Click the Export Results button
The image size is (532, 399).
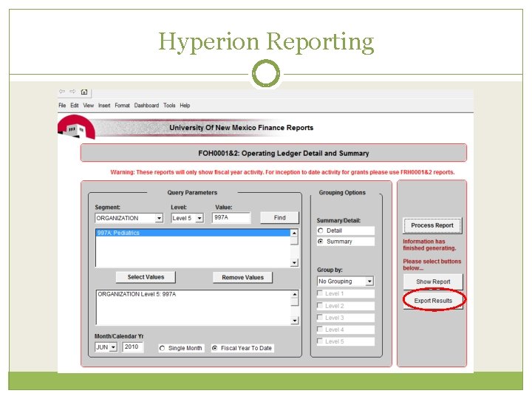pyautogui.click(x=433, y=301)
